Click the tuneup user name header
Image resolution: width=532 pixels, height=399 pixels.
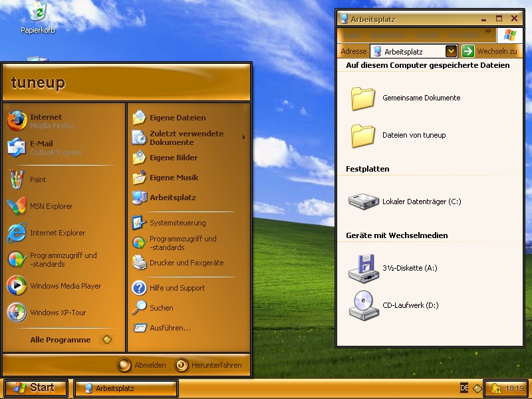tap(38, 82)
